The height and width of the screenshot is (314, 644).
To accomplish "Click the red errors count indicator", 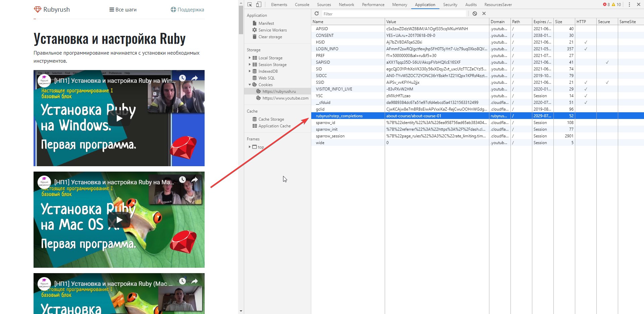I will pyautogui.click(x=606, y=4).
